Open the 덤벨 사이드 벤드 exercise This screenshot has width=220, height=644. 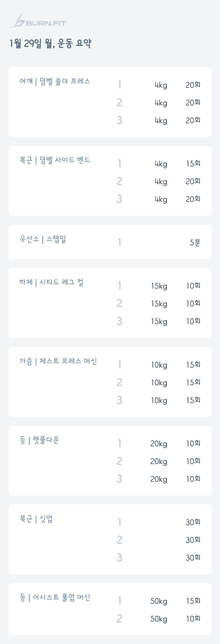tap(55, 160)
